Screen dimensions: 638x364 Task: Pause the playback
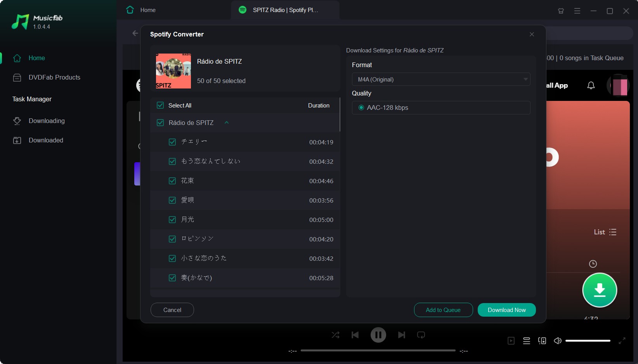pos(378,335)
